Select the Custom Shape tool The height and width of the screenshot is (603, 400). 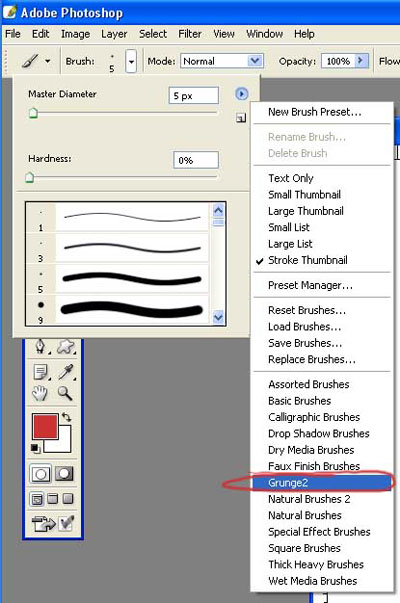coord(66,346)
